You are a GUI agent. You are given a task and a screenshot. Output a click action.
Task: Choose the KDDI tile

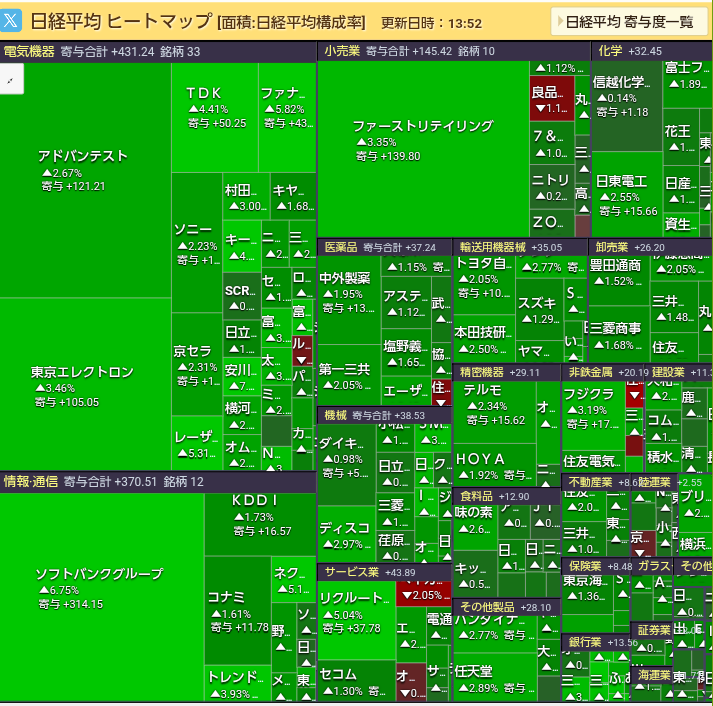click(x=260, y=524)
